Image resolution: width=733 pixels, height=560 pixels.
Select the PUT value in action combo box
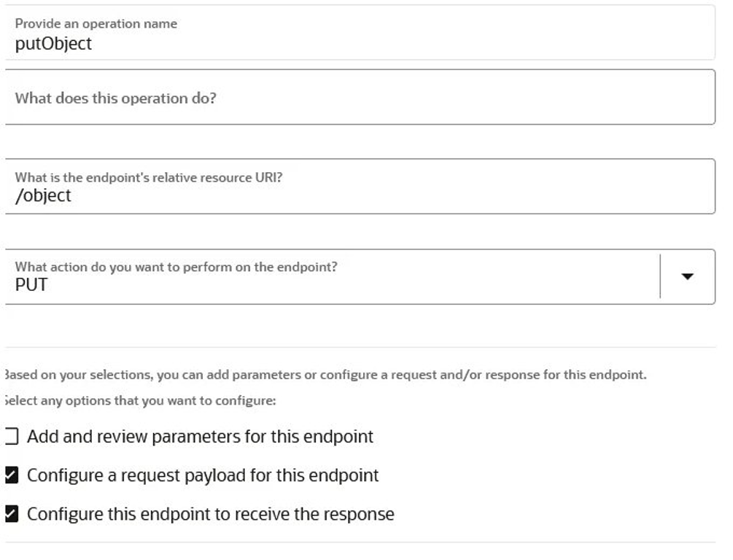[x=31, y=284]
